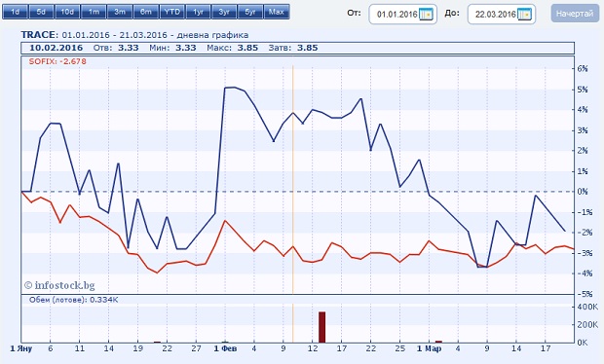Choose the 6m range button
Image resolution: width=604 pixels, height=364 pixels.
point(146,12)
